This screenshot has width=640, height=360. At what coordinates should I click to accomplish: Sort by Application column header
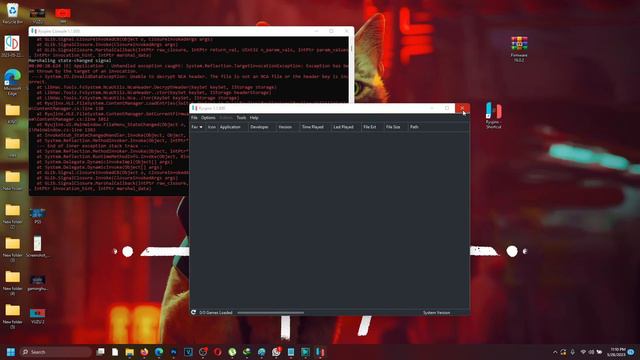pyautogui.click(x=233, y=127)
